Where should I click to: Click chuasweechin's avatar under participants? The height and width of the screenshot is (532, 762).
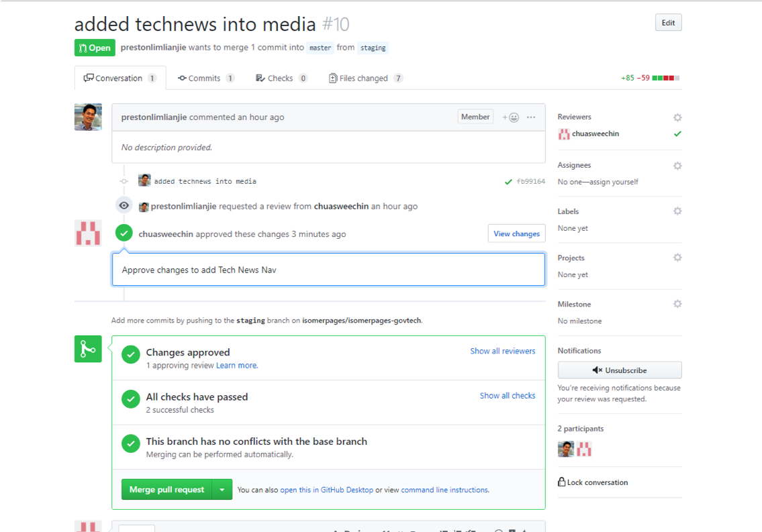point(584,449)
